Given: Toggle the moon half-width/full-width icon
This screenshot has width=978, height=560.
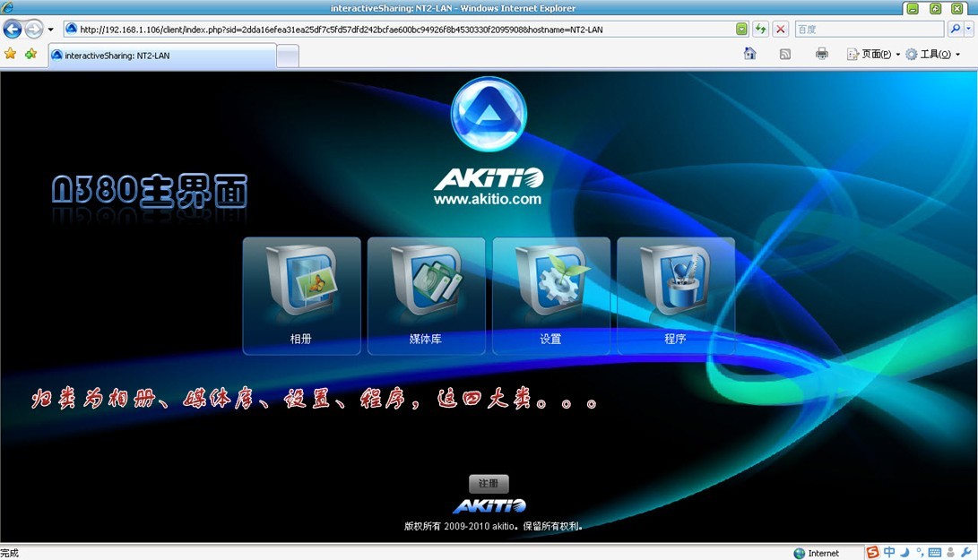Looking at the screenshot, I should point(905,552).
